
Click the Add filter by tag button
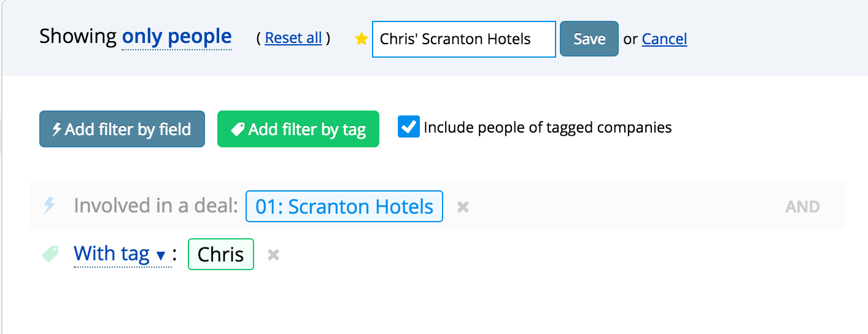(298, 129)
